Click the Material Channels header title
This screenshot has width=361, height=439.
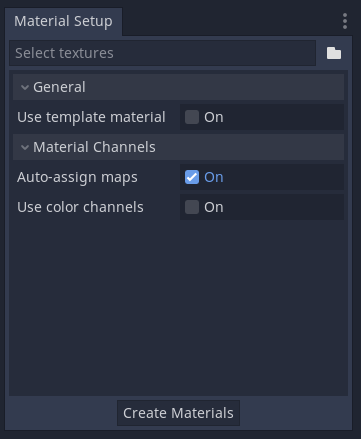pos(94,147)
